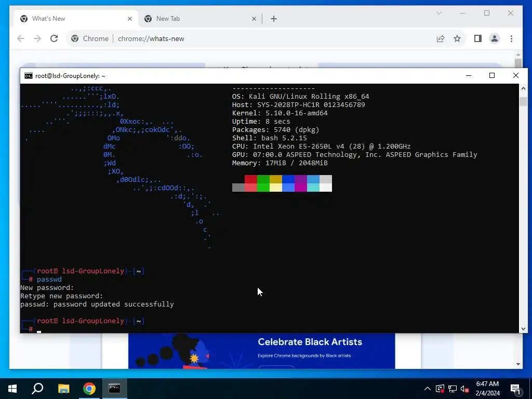Click terminal scrollbar down arrow
This screenshot has height=399, width=532.
tap(523, 329)
